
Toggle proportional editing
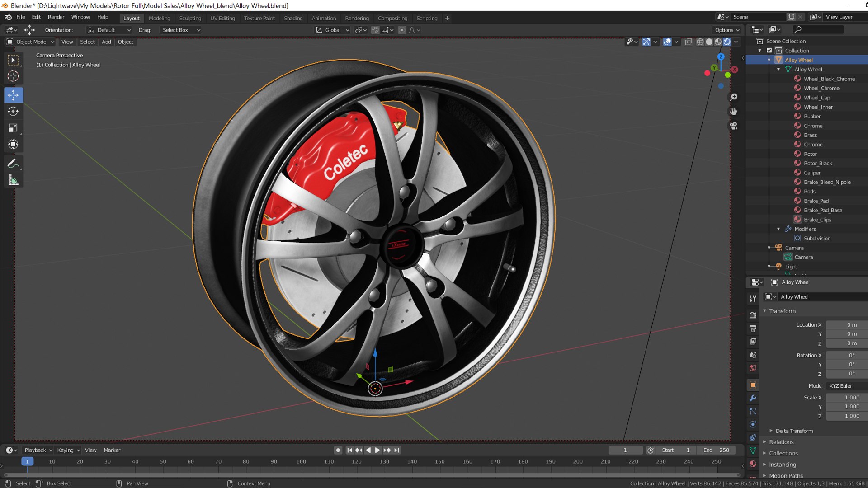[402, 30]
